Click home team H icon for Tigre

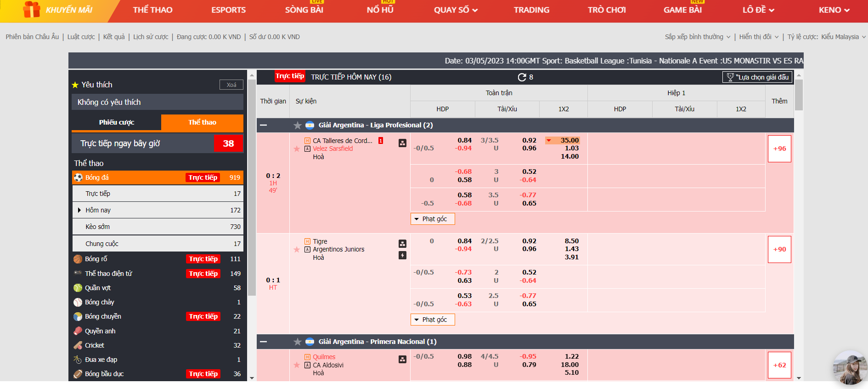coord(308,241)
